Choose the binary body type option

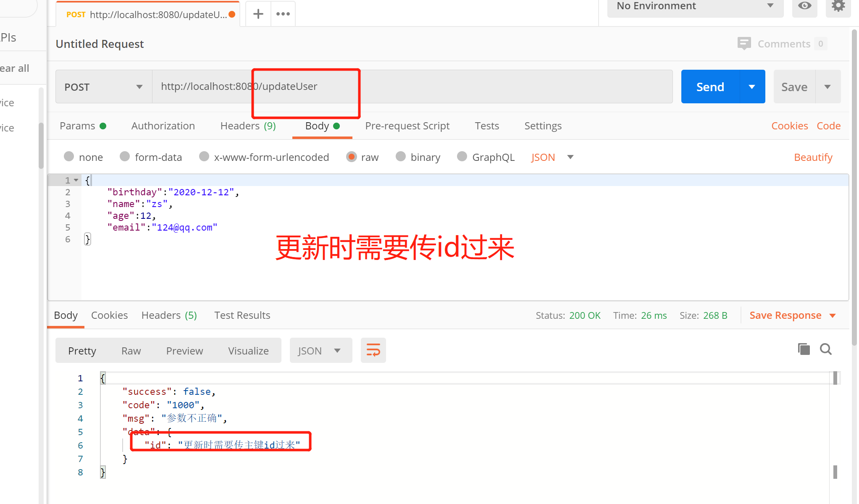[x=401, y=157]
